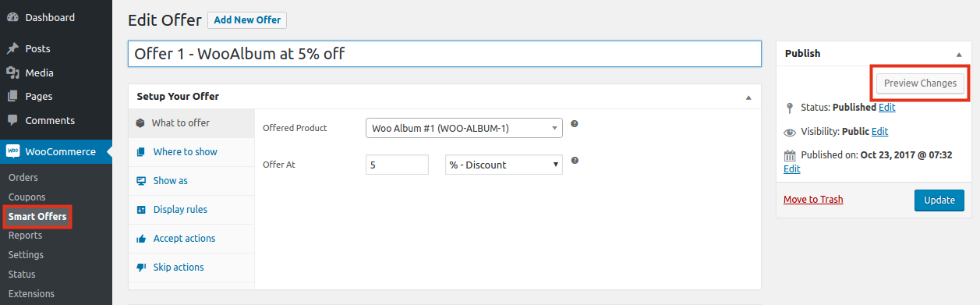Collapse the Setup Your Offer panel
This screenshot has height=305, width=980.
(748, 97)
